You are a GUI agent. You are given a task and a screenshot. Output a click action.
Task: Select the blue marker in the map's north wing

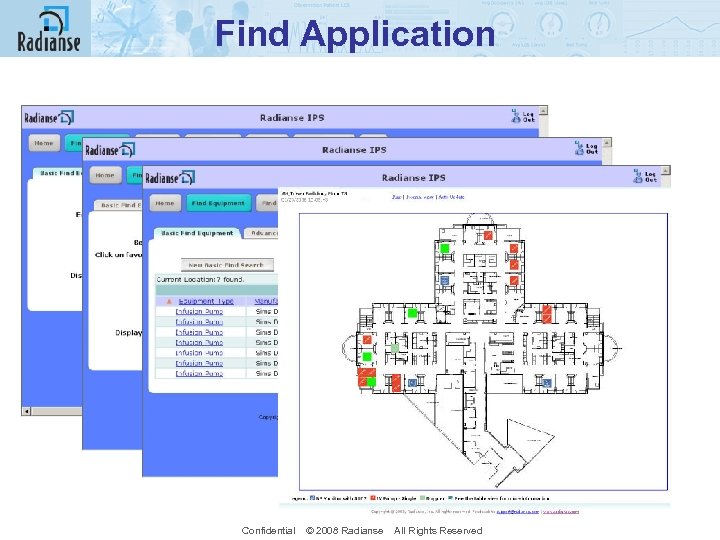(x=444, y=280)
